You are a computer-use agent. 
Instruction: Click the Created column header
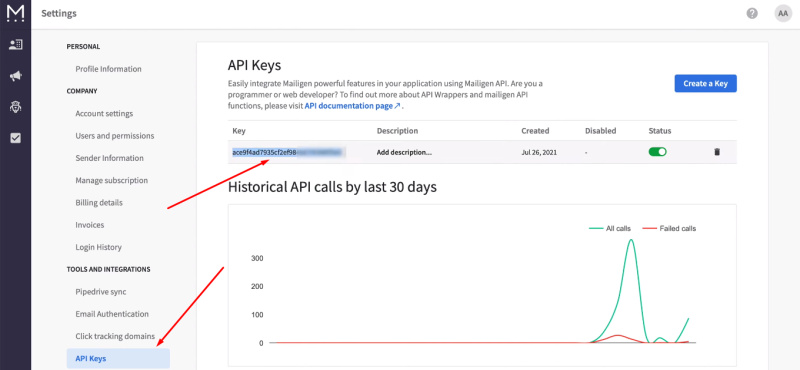(x=535, y=131)
